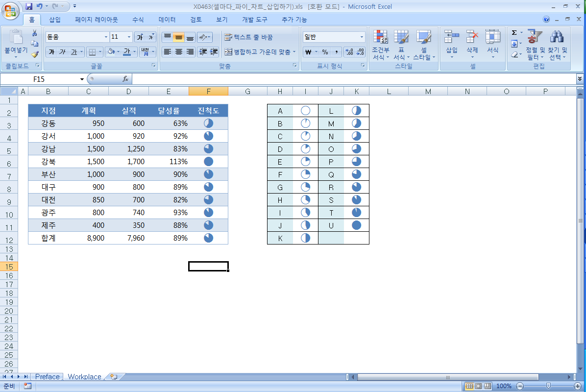Open the font name dropdown 돋움
The image size is (586, 392).
(x=106, y=37)
